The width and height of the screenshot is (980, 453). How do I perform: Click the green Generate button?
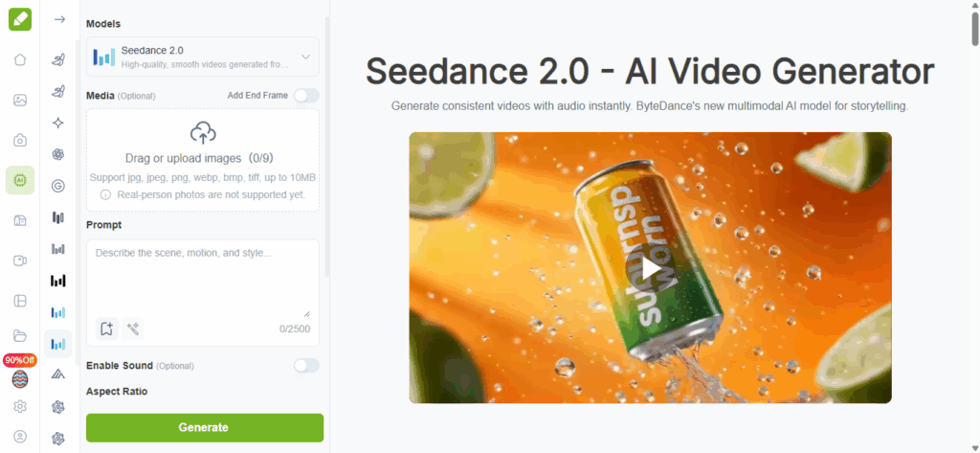click(x=205, y=428)
